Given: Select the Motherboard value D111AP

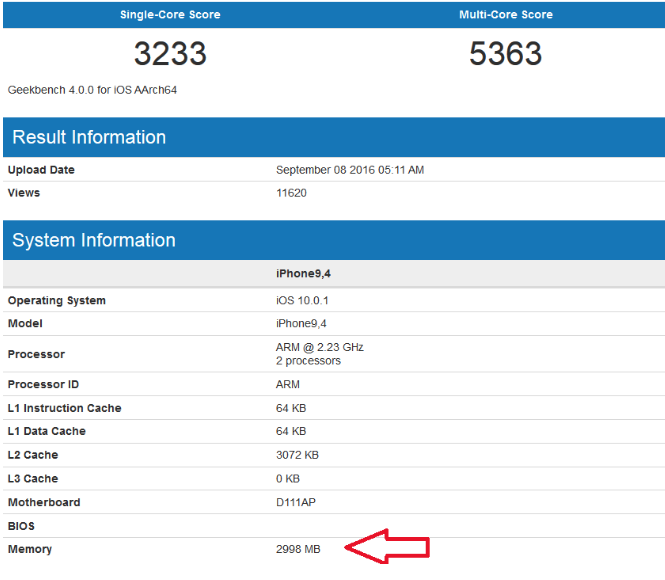Looking at the screenshot, I should (x=296, y=502).
